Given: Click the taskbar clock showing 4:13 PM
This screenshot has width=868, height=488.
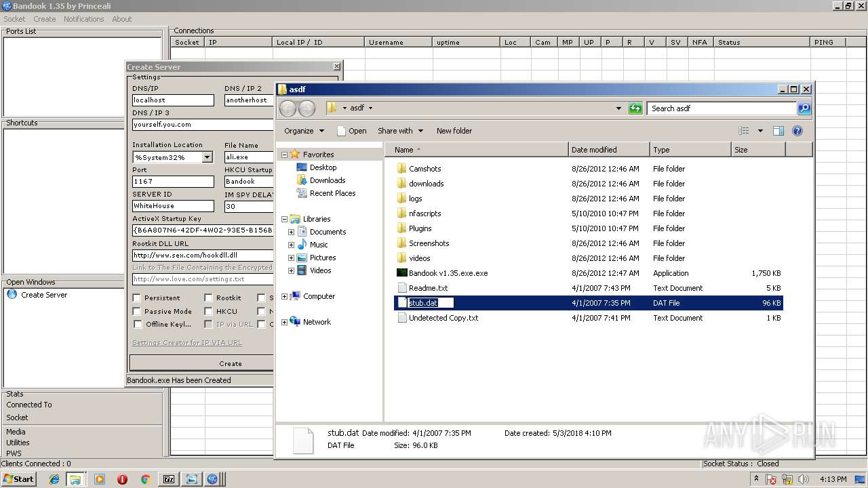Looking at the screenshot, I should point(833,479).
